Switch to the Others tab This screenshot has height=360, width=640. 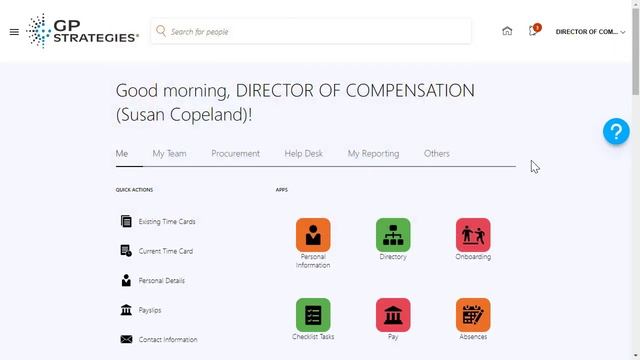437,153
